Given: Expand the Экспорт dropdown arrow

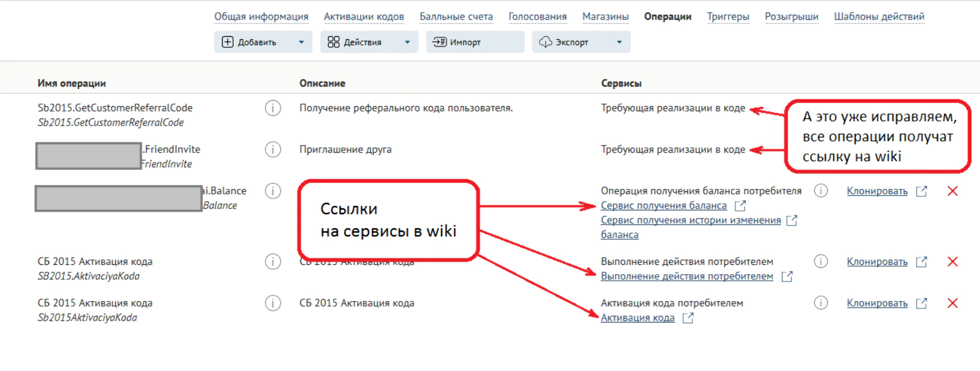Looking at the screenshot, I should coord(619,42).
